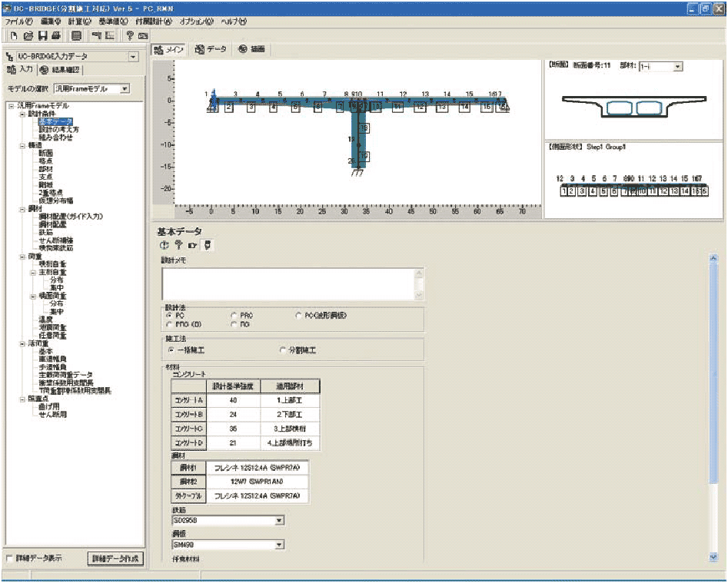Select the PRC (D) radio button

[169, 324]
